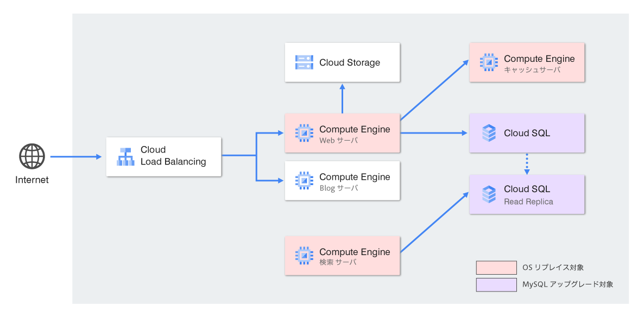Click the 検索 サーバ Compute Engine chip icon

tap(304, 255)
